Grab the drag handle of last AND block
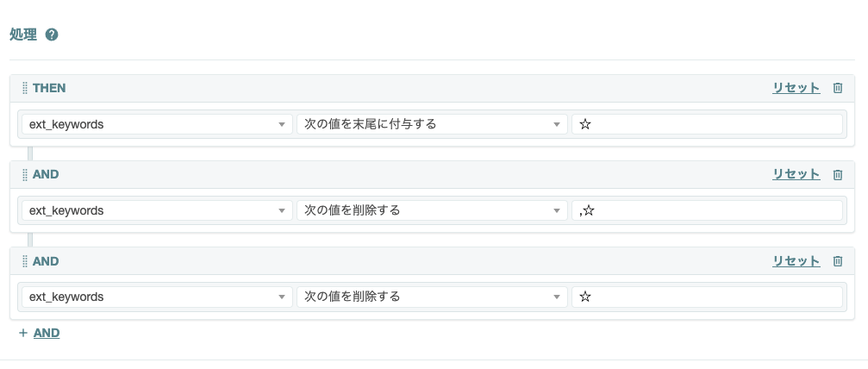 point(25,261)
